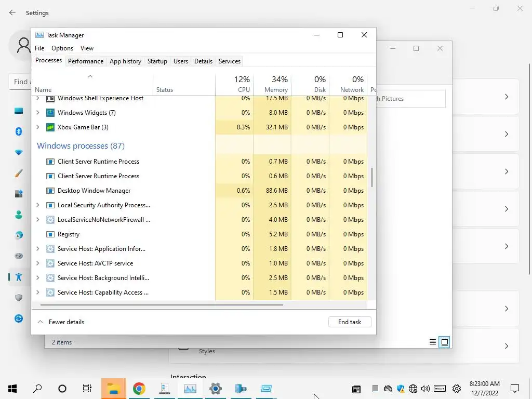Switch to Settings gear app on taskbar

tap(216, 389)
